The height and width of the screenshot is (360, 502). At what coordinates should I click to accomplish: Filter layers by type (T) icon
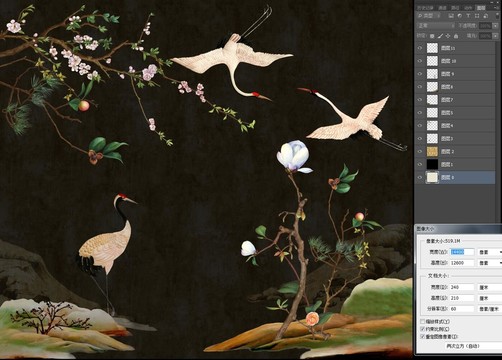[x=468, y=16]
